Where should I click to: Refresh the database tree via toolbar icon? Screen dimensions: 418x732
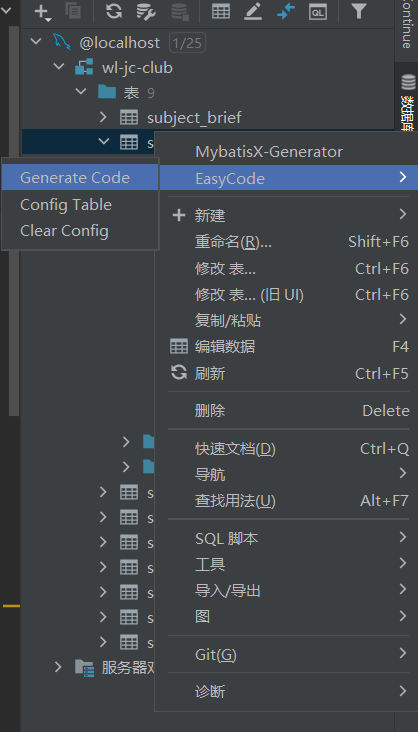[x=113, y=11]
